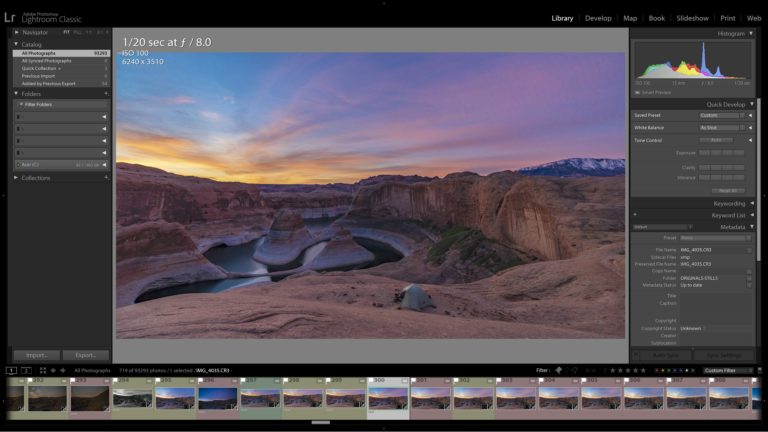Add a new collection with plus icon
The image size is (768, 432).
pos(106,178)
